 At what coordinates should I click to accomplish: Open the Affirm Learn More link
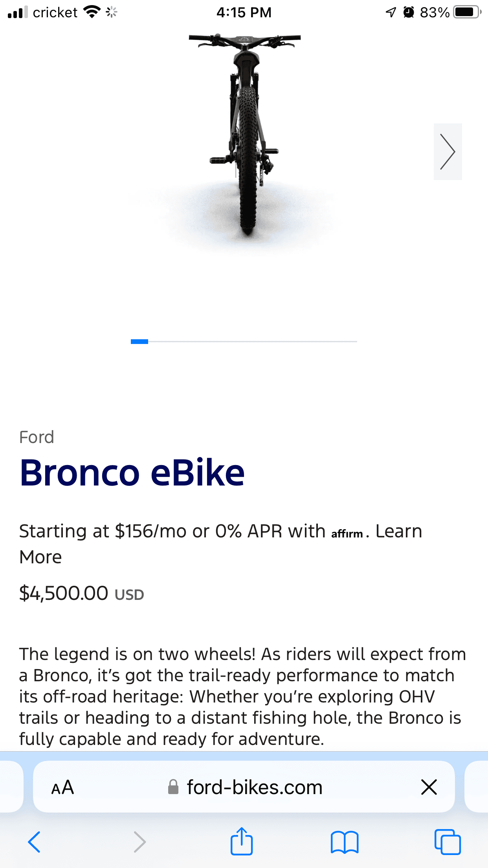point(398,531)
